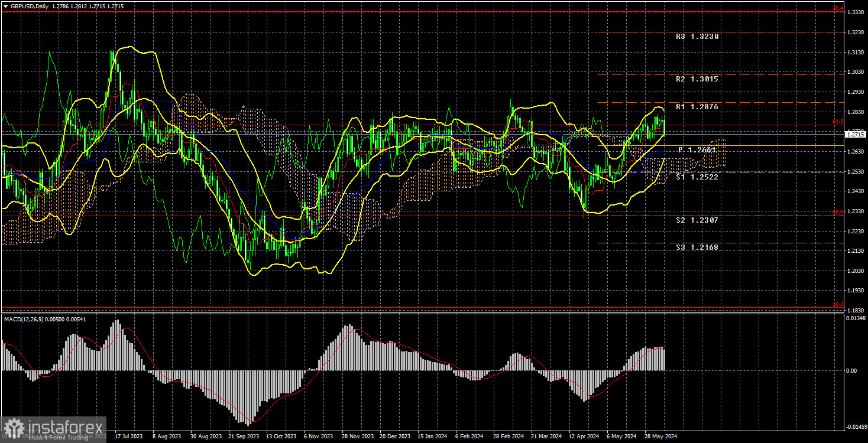
Task: Select the P 1.2661 pivot label
Action: point(697,150)
